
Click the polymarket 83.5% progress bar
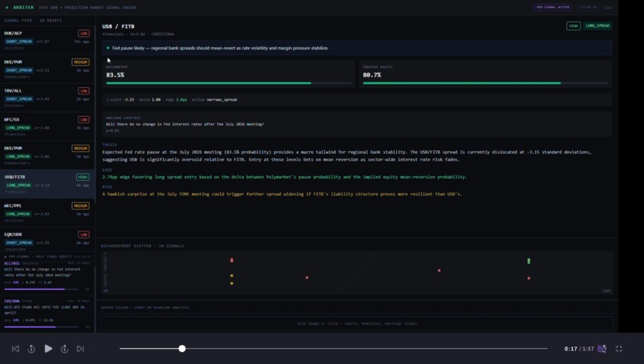pyautogui.click(x=229, y=83)
